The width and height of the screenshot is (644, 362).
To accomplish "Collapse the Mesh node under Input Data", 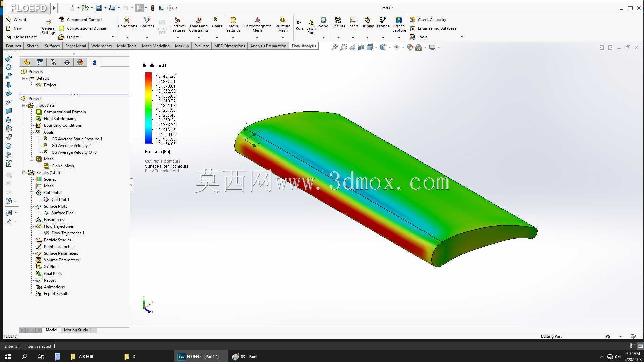I will (x=32, y=159).
